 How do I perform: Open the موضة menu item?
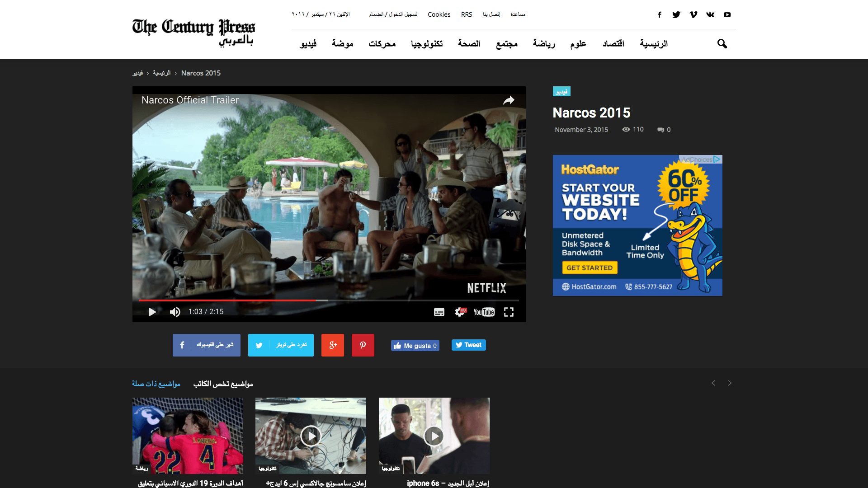[342, 44]
